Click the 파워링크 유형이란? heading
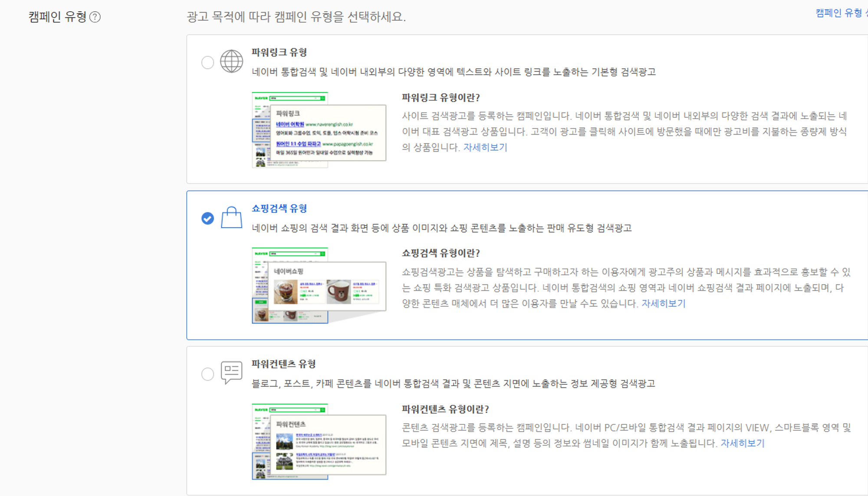The image size is (868, 496). coord(441,97)
